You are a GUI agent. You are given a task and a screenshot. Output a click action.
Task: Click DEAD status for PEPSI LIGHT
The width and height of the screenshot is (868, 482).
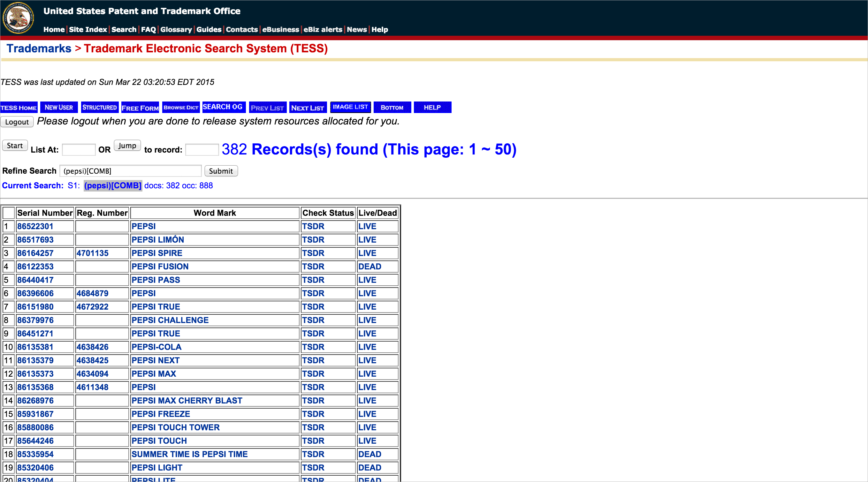click(369, 468)
